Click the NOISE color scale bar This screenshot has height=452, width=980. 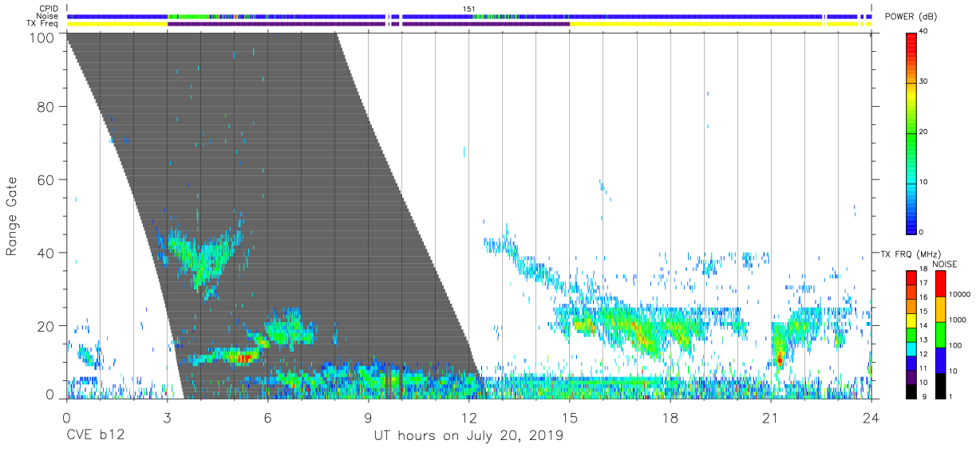(x=940, y=335)
